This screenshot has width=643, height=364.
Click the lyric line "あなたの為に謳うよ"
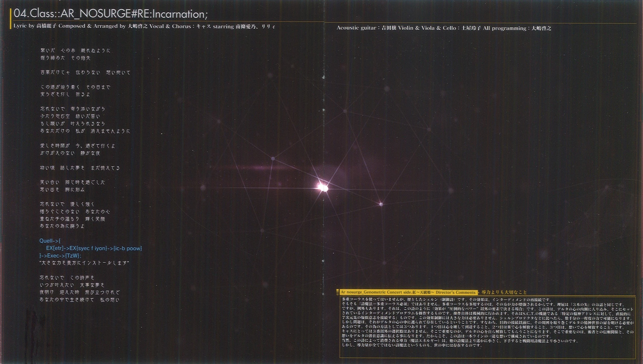click(63, 226)
